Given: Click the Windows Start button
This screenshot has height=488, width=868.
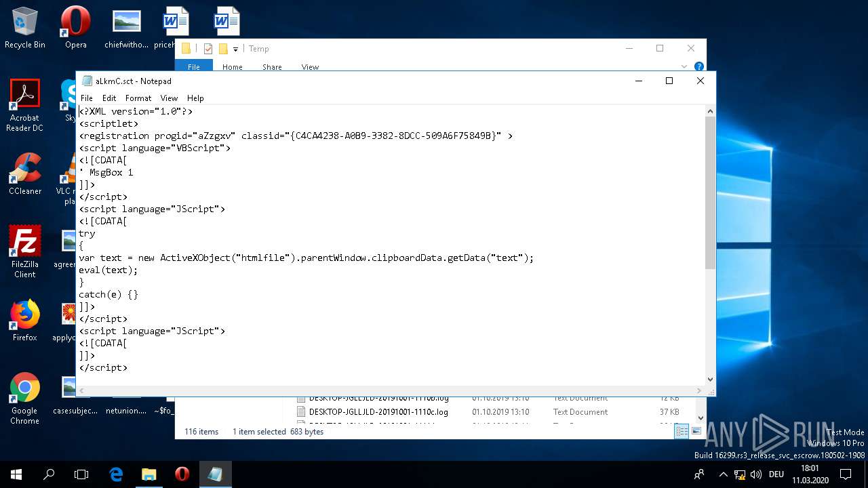Looking at the screenshot, I should point(16,474).
